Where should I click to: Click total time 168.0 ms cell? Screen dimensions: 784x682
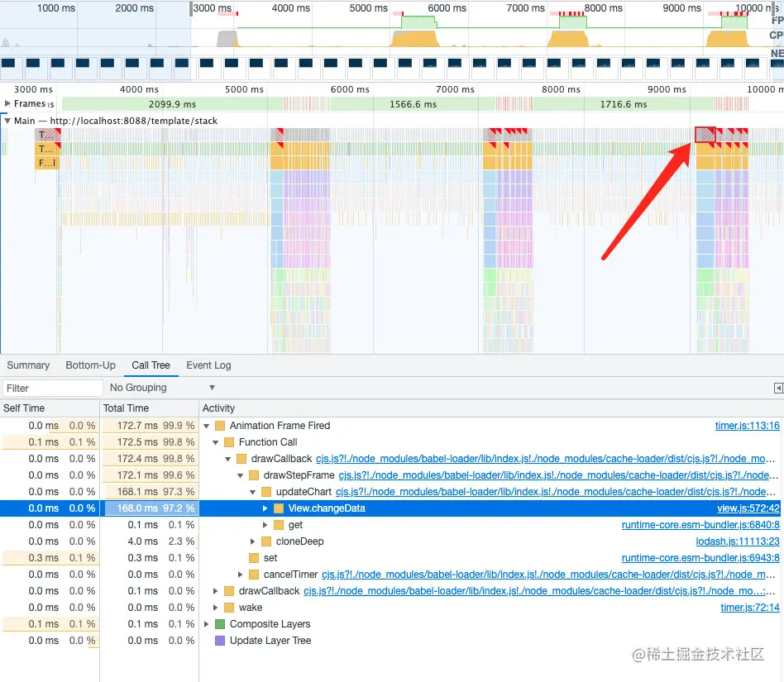click(149, 508)
